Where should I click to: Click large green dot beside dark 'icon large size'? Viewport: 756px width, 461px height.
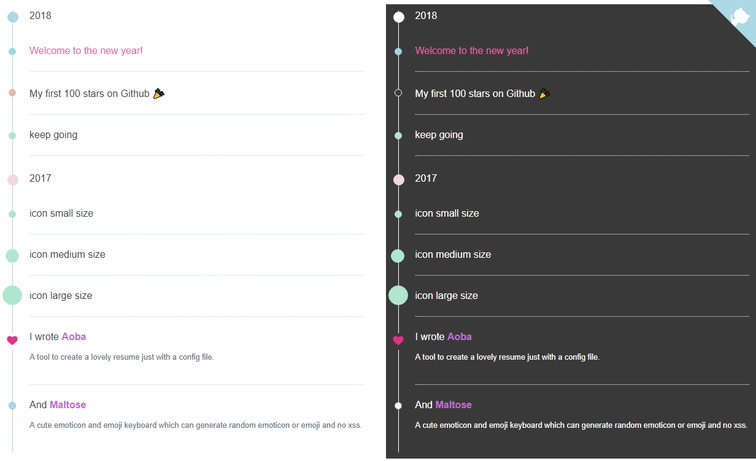(x=398, y=295)
